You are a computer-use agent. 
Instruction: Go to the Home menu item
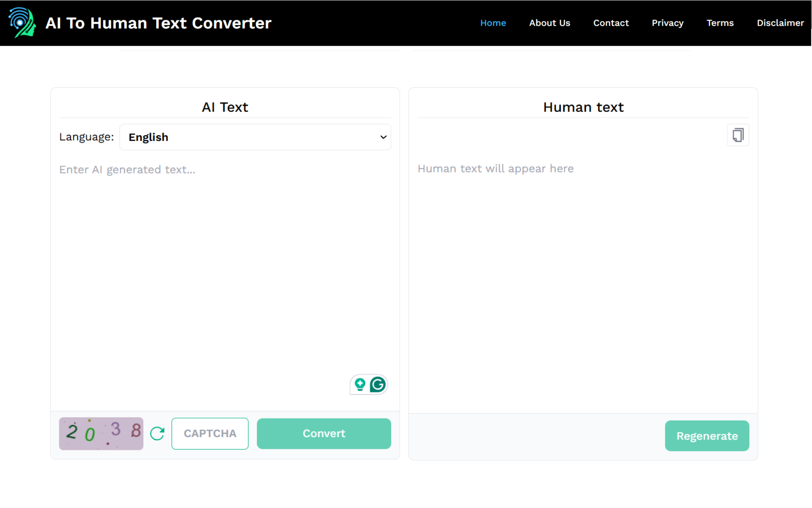click(x=493, y=23)
